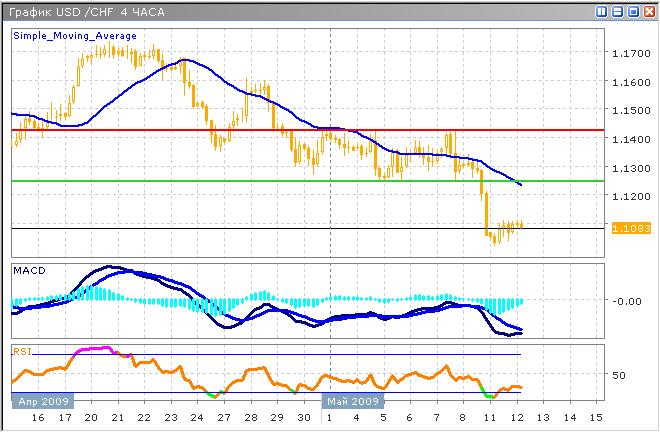The width and height of the screenshot is (660, 432).
Task: Click the orange 1.1083 current price tag
Action: tap(630, 228)
